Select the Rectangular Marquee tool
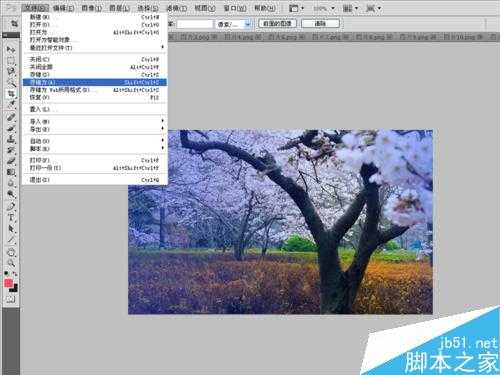Image resolution: width=500 pixels, height=375 pixels. (11, 61)
